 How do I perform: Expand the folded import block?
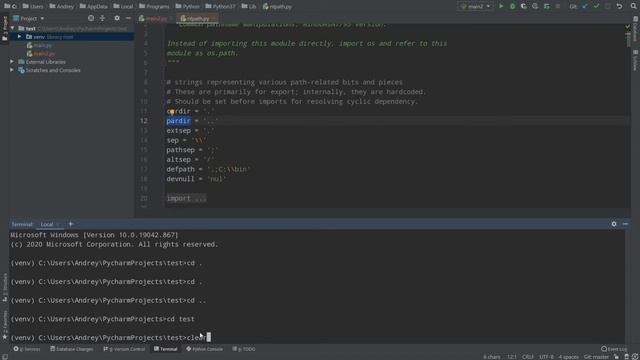(187, 198)
